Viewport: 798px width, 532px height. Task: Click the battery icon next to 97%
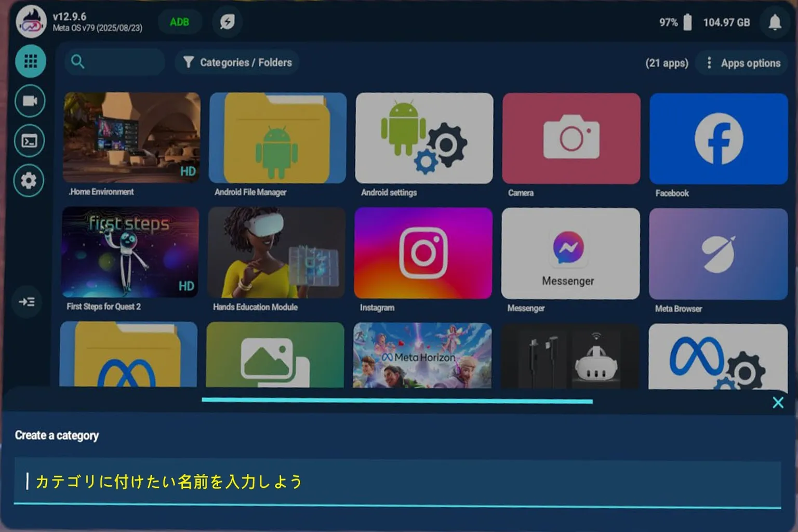tap(687, 22)
